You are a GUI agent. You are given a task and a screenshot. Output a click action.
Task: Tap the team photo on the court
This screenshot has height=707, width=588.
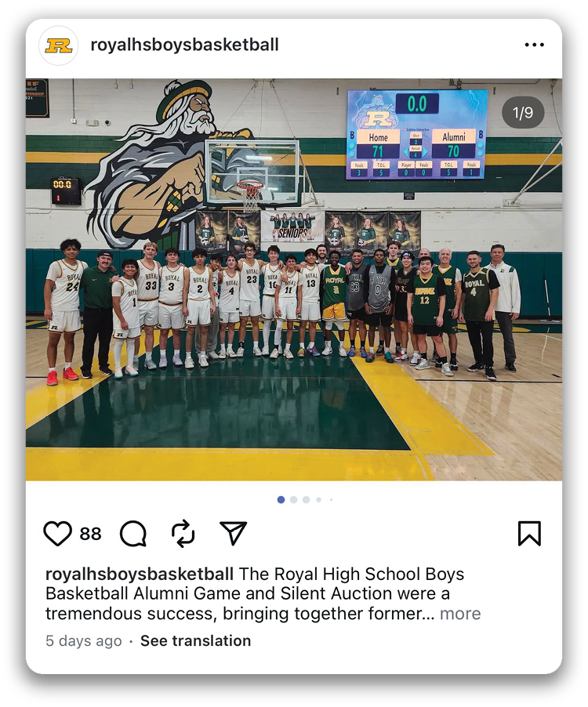pos(293,280)
